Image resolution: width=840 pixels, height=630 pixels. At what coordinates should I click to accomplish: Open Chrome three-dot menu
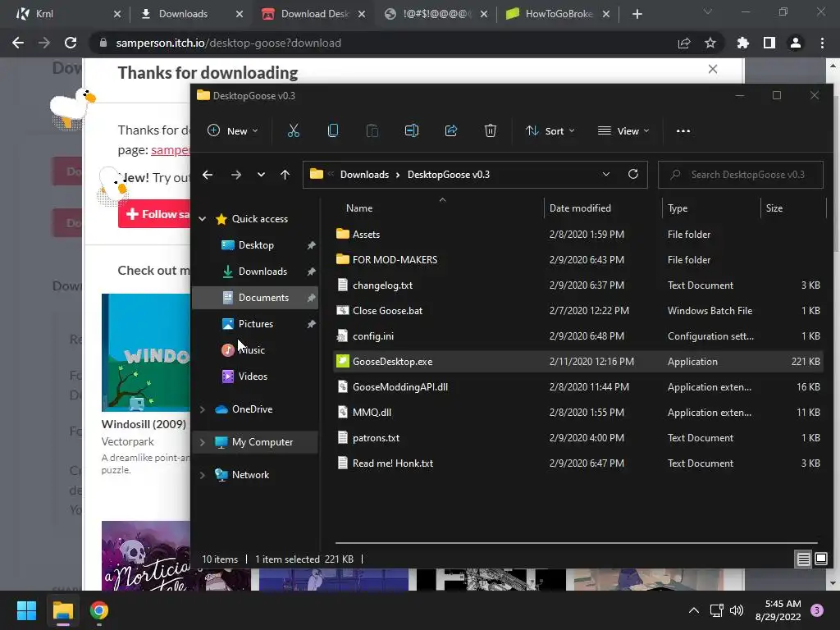[822, 43]
